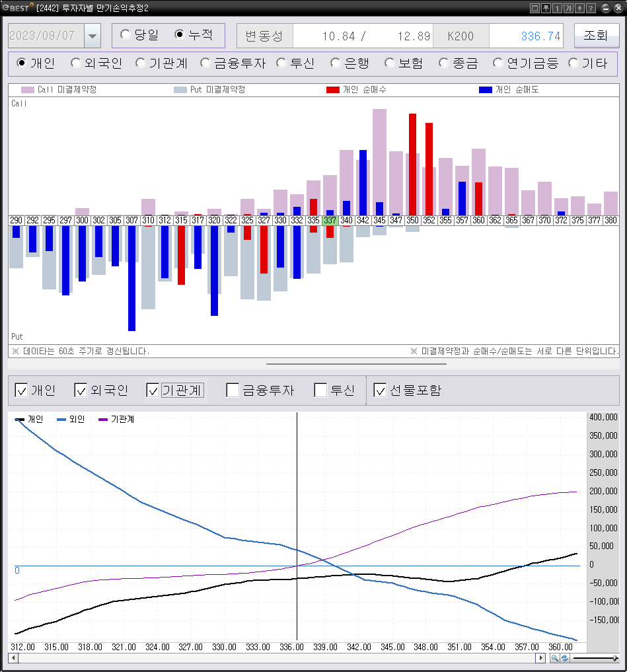Select the 누적 radio option
627x672 pixels.
[x=180, y=34]
